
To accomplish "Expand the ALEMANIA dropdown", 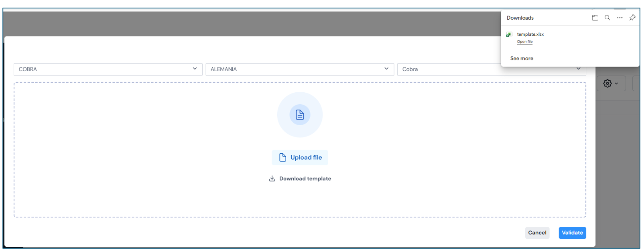I will pos(299,69).
